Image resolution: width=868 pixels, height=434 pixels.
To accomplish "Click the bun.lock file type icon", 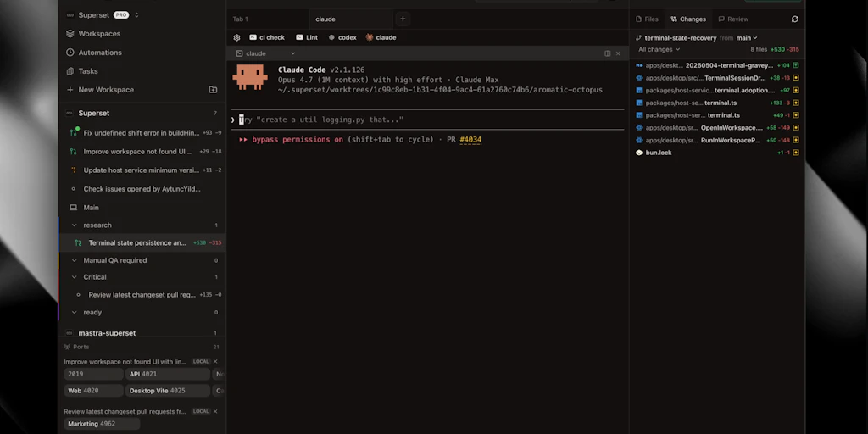I will pyautogui.click(x=639, y=153).
